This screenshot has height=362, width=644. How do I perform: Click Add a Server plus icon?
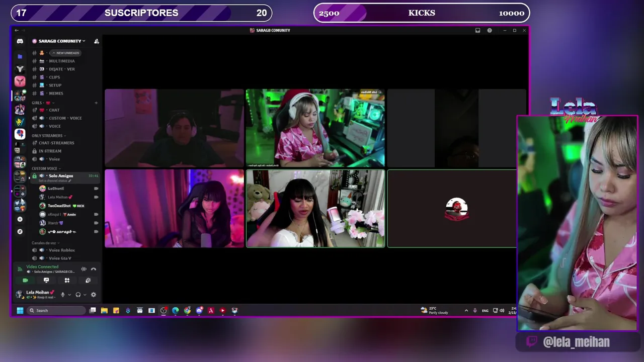20,219
